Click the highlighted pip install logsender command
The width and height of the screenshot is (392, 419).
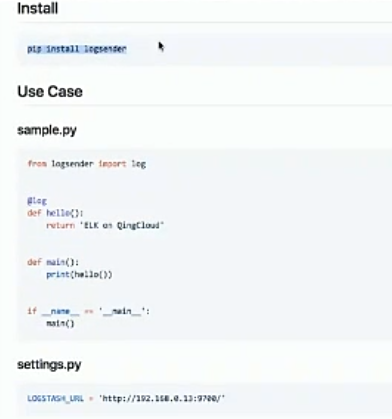[77, 49]
